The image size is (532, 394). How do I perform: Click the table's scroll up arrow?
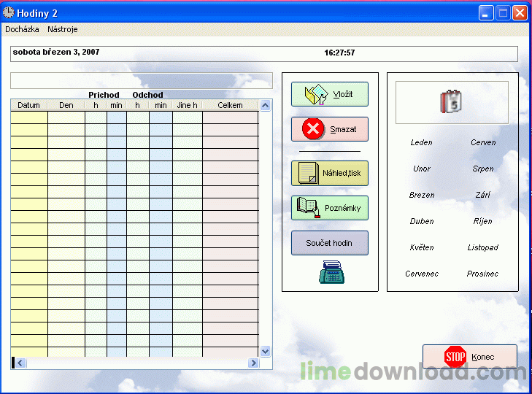[266, 106]
